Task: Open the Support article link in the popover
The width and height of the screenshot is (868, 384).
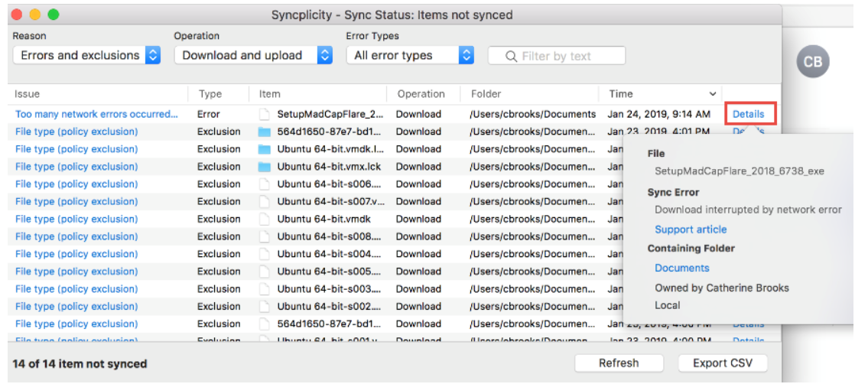Action: point(691,229)
